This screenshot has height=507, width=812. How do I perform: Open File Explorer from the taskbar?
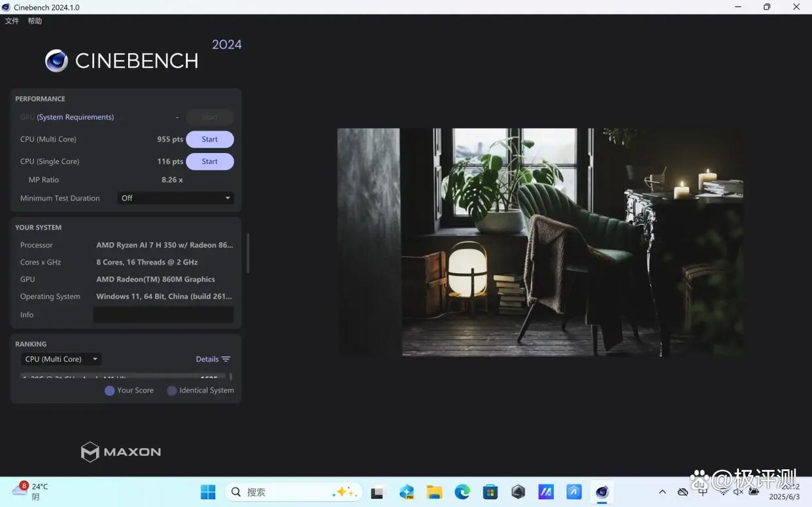click(x=434, y=492)
